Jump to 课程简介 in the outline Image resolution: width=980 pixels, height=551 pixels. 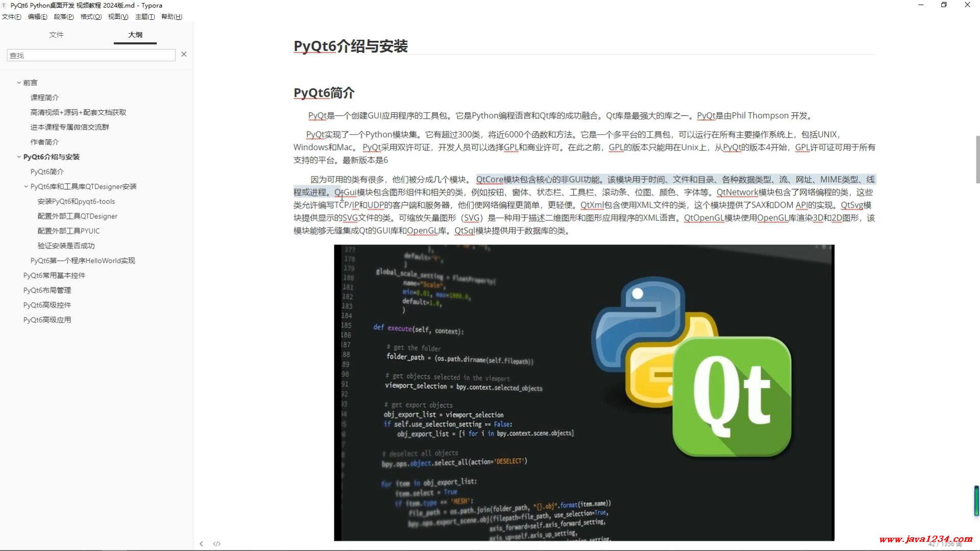(x=44, y=97)
